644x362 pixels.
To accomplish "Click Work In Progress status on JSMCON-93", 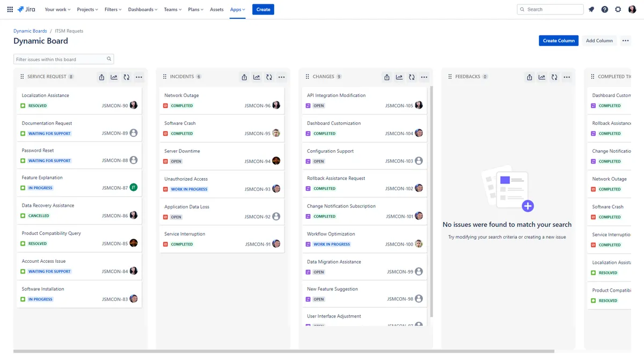I will coord(189,189).
